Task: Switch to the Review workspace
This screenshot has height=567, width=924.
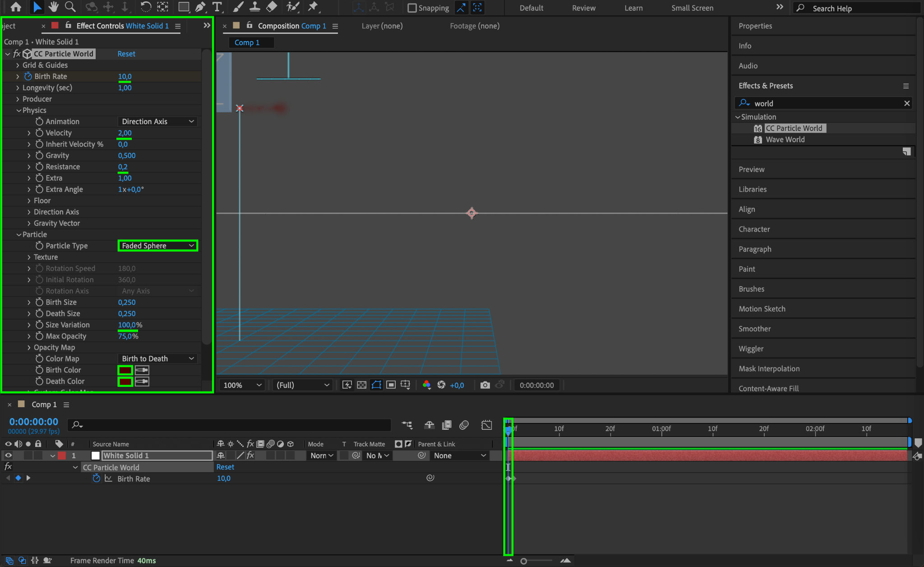Action: point(583,8)
